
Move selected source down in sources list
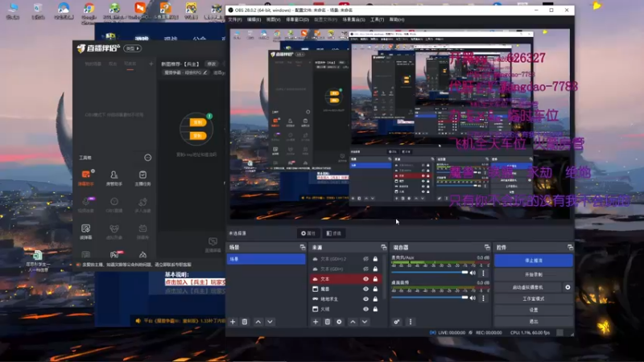point(365,322)
